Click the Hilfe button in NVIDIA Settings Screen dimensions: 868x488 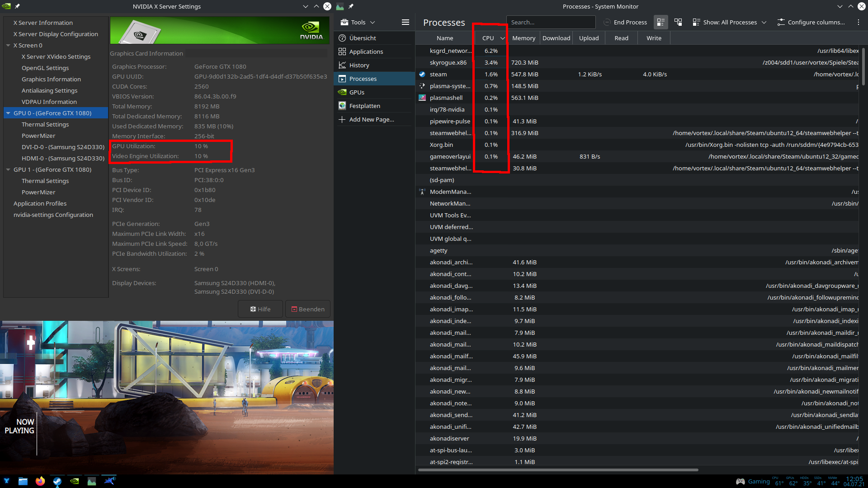(x=260, y=309)
